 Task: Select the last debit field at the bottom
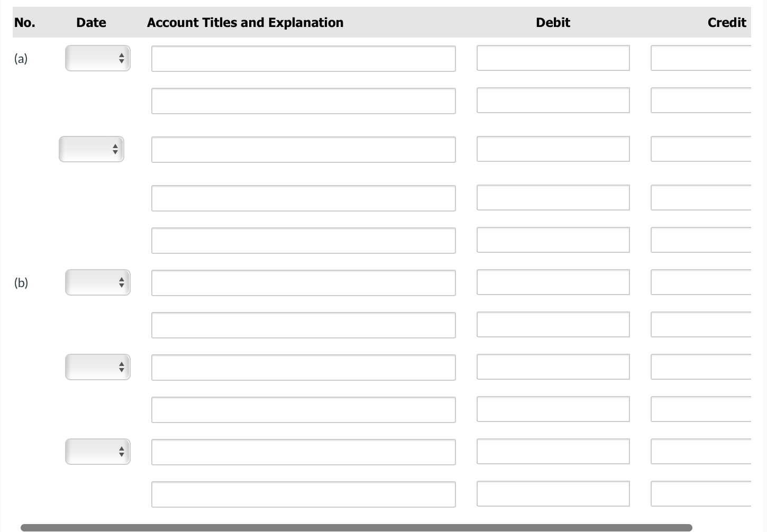tap(553, 493)
